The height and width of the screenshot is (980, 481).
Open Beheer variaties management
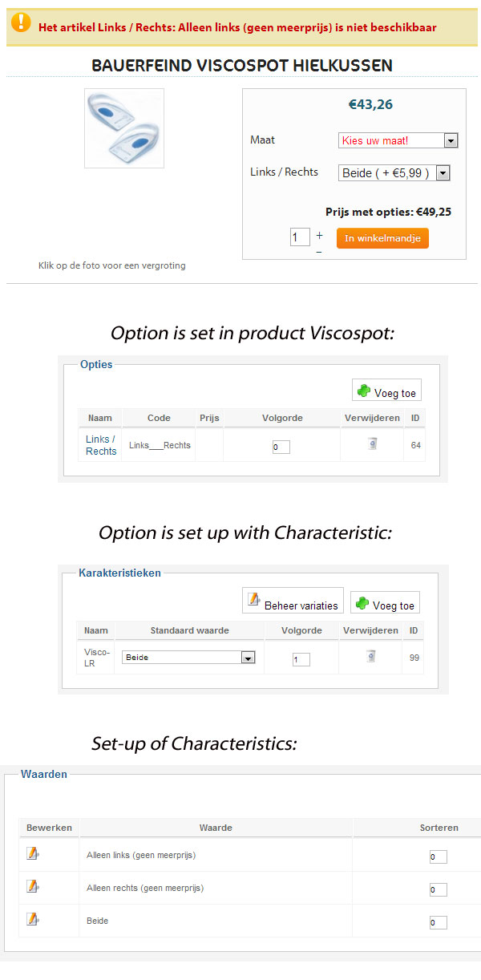[x=293, y=603]
